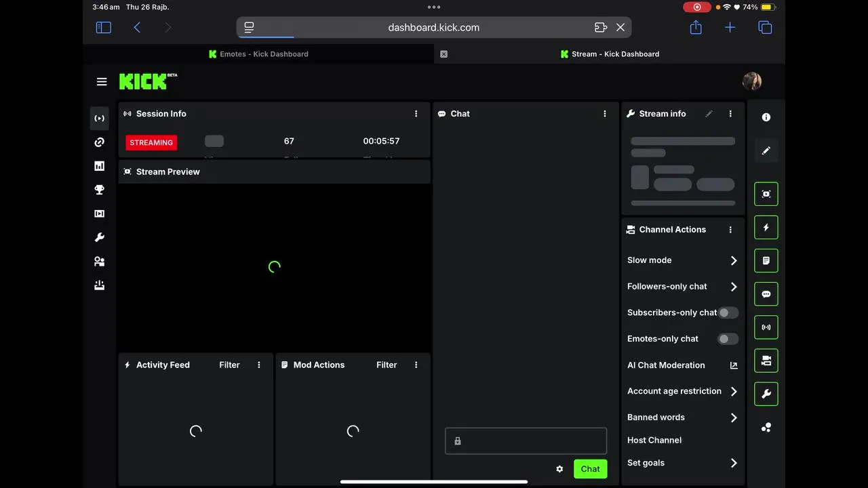Open the Session Info options menu
Viewport: 868px width, 488px height.
click(416, 114)
